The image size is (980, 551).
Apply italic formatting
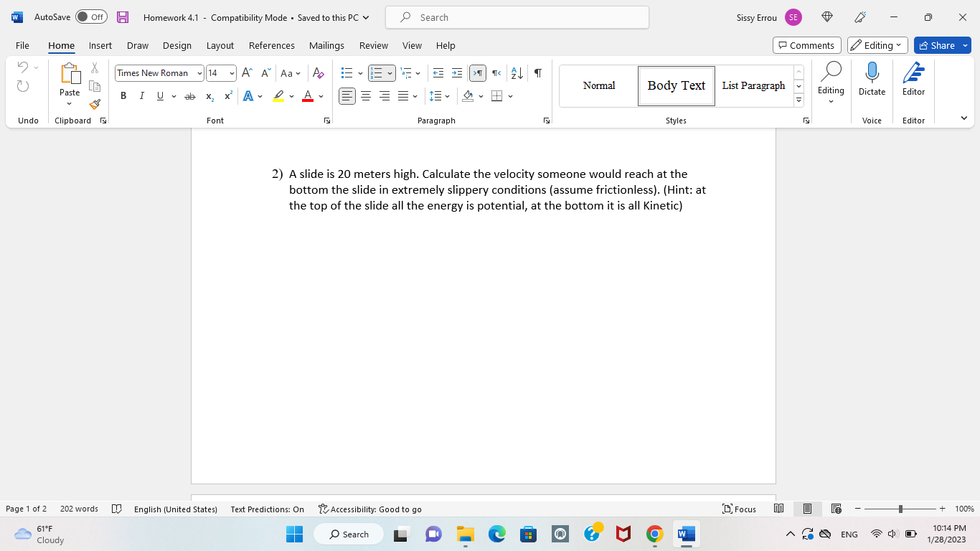(x=141, y=95)
